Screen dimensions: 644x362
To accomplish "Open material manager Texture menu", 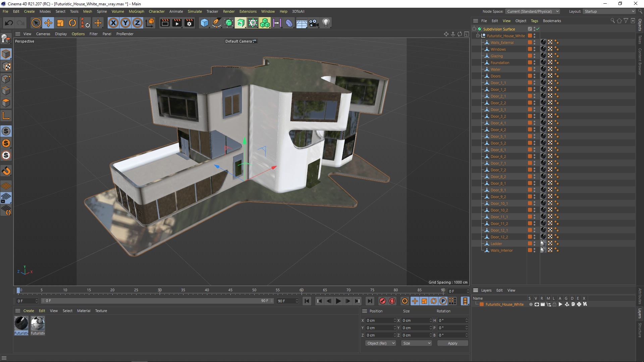I will [101, 311].
